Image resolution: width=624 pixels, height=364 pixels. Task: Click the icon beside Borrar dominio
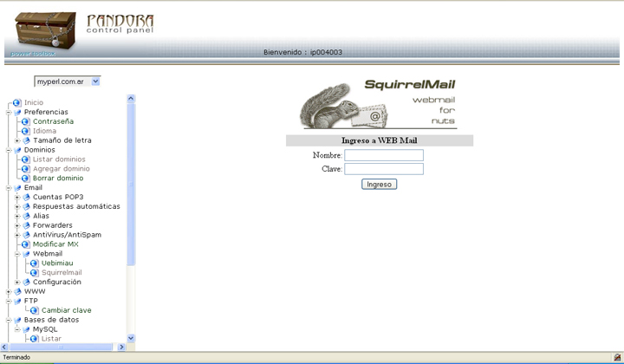(x=26, y=178)
